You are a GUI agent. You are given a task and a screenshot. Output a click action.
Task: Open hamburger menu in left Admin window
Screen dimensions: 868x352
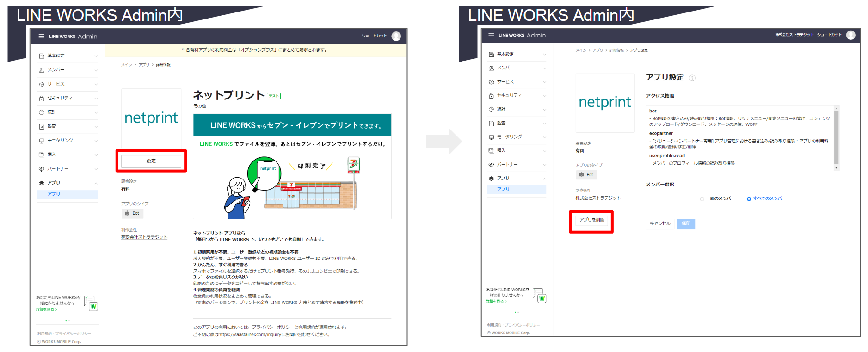[x=41, y=36]
